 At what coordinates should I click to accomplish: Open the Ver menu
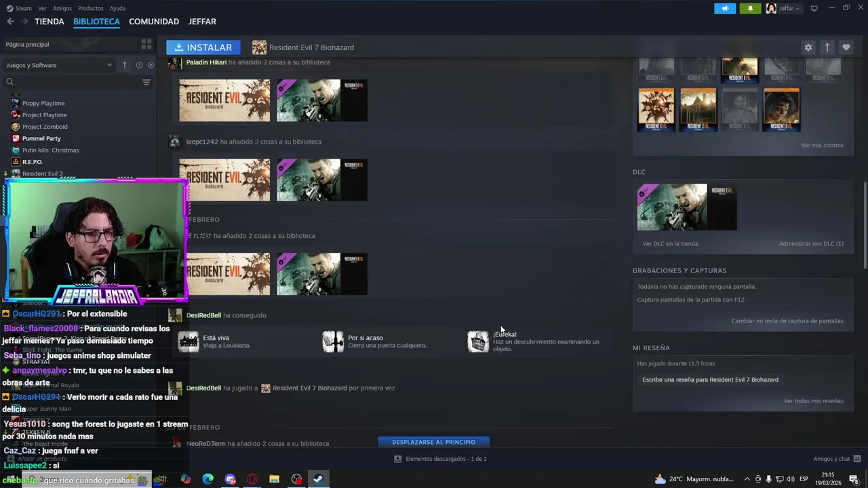tap(42, 8)
